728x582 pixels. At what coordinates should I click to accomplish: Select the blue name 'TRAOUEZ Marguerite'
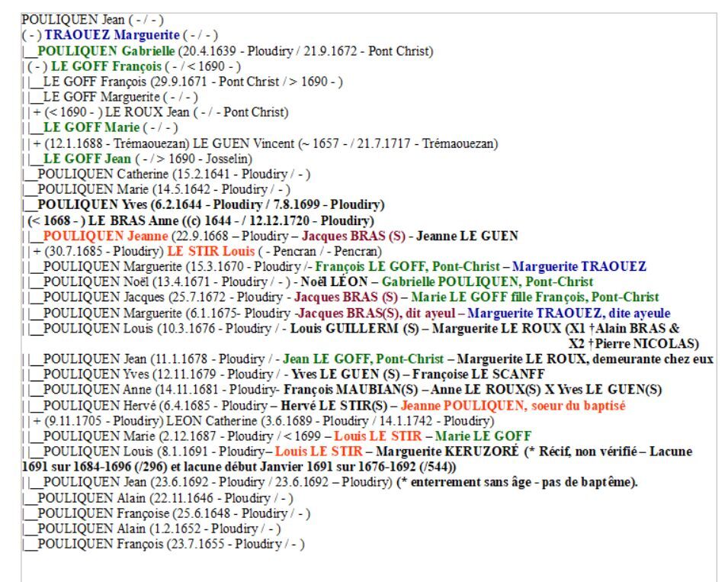coord(112,35)
